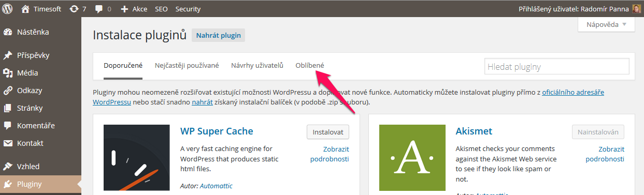The image size is (644, 195).
Task: Open the Nástěnka sidebar item
Action: click(40, 32)
